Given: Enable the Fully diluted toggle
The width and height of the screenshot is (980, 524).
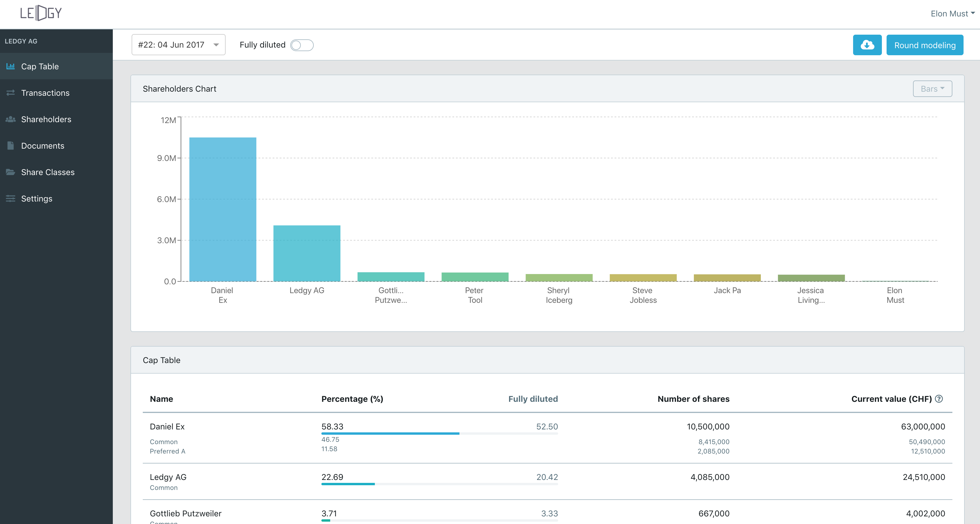Looking at the screenshot, I should [302, 45].
